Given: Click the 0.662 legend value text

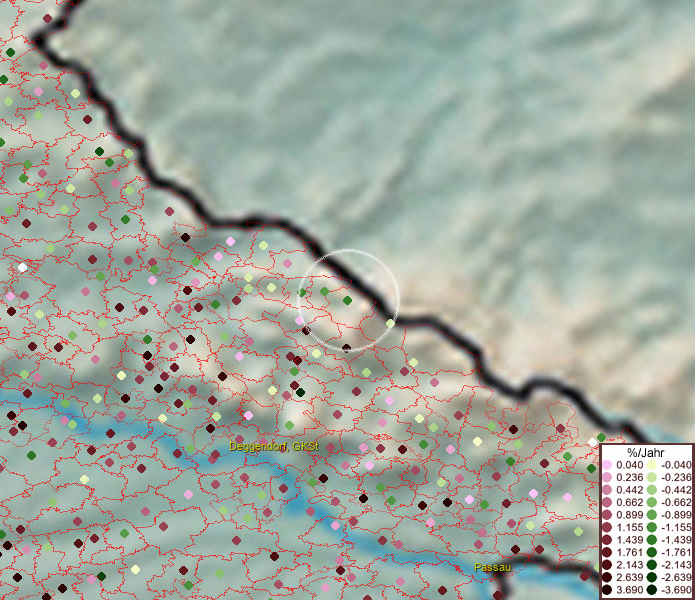Looking at the screenshot, I should tap(629, 503).
